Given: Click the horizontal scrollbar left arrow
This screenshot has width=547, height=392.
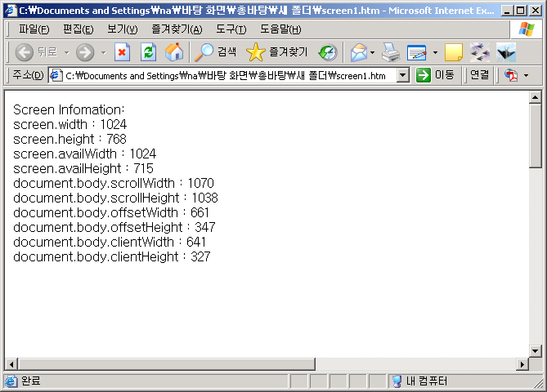Looking at the screenshot, I should pyautogui.click(x=11, y=364).
